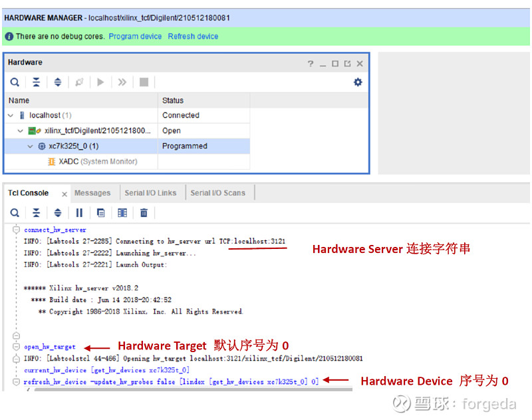532x420 pixels.
Task: Open search in Hardware panel toolbar
Action: coord(15,82)
